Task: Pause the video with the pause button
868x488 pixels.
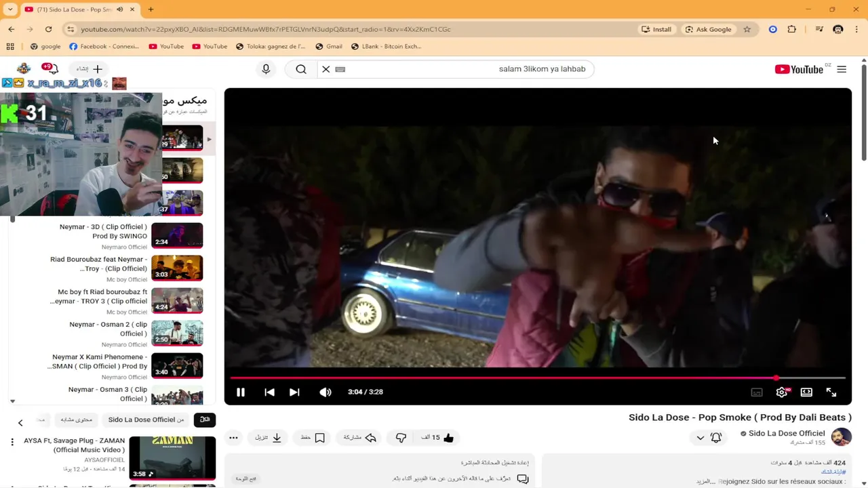Action: pos(240,392)
